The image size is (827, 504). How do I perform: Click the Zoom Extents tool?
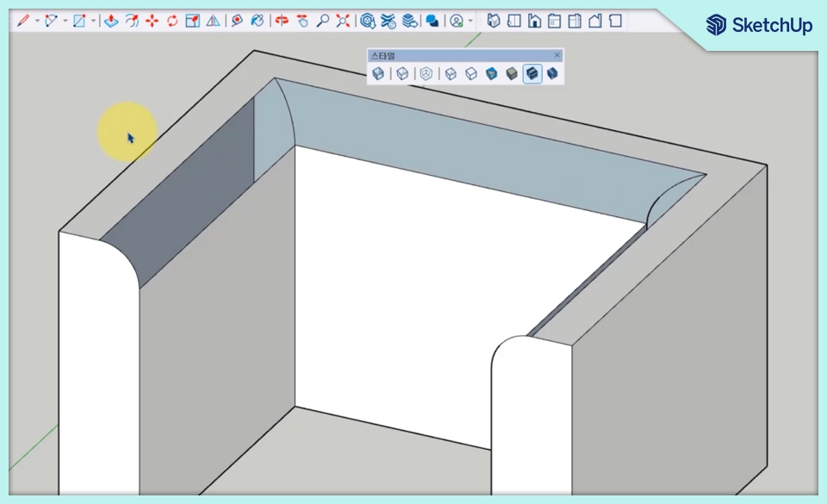(x=343, y=21)
